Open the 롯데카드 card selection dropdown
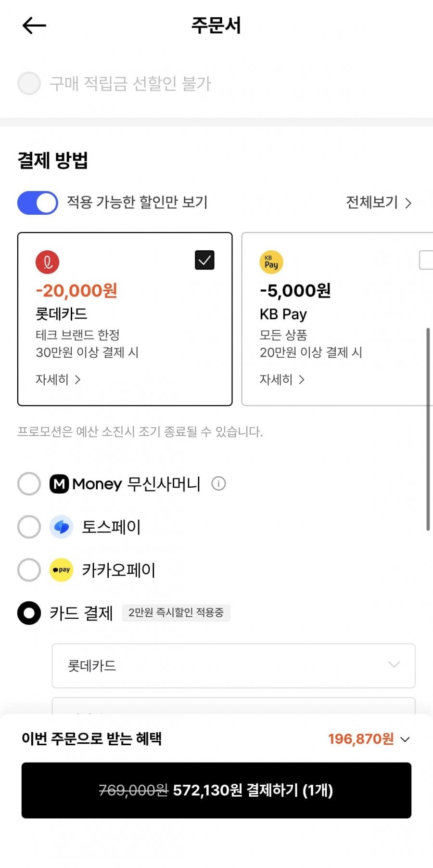 (x=233, y=665)
